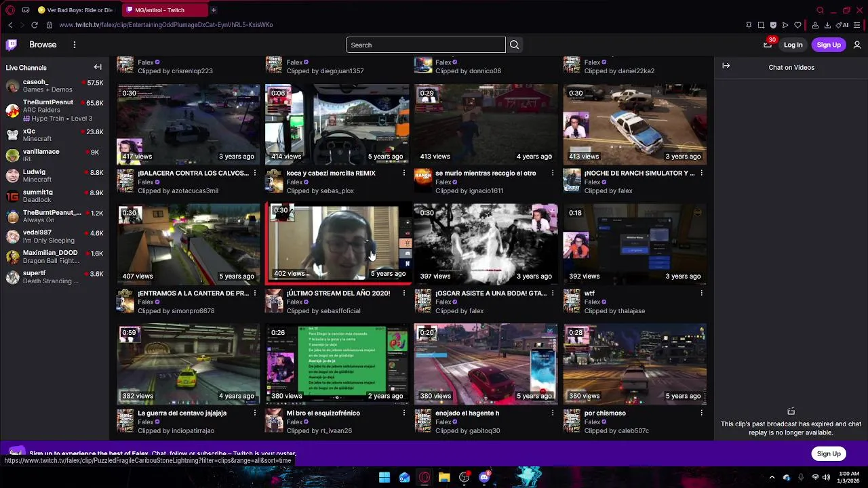
Task: Play the wtf clip thumbnail
Action: (x=635, y=244)
